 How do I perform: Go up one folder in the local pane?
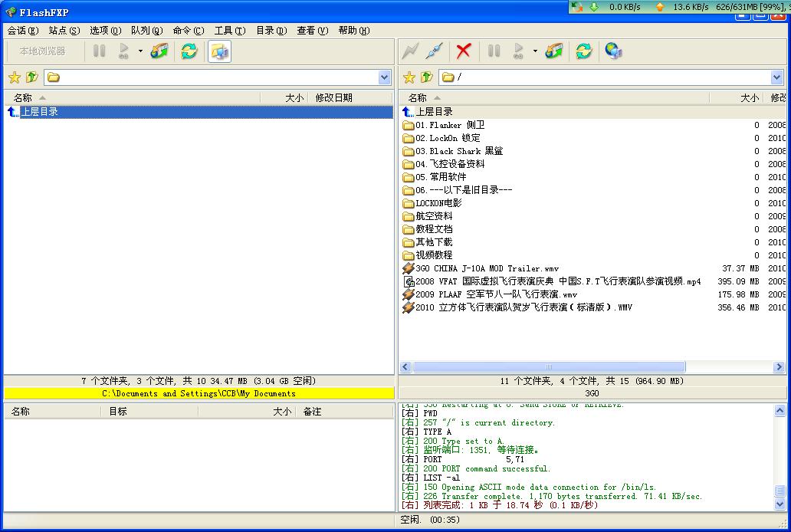coord(31,77)
